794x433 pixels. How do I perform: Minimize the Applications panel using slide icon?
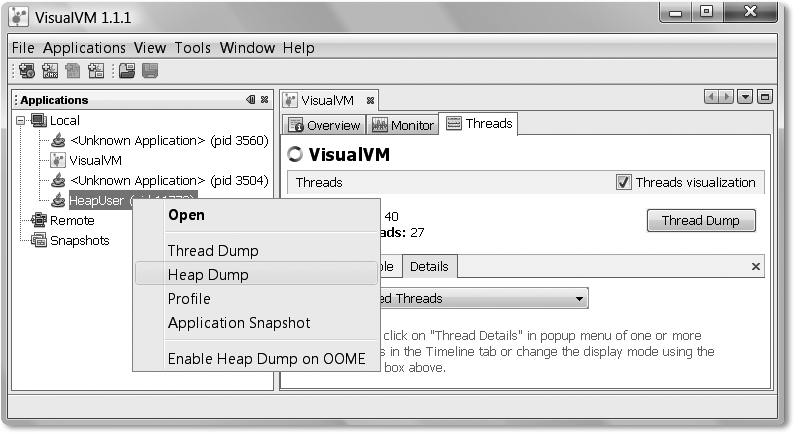tap(250, 100)
